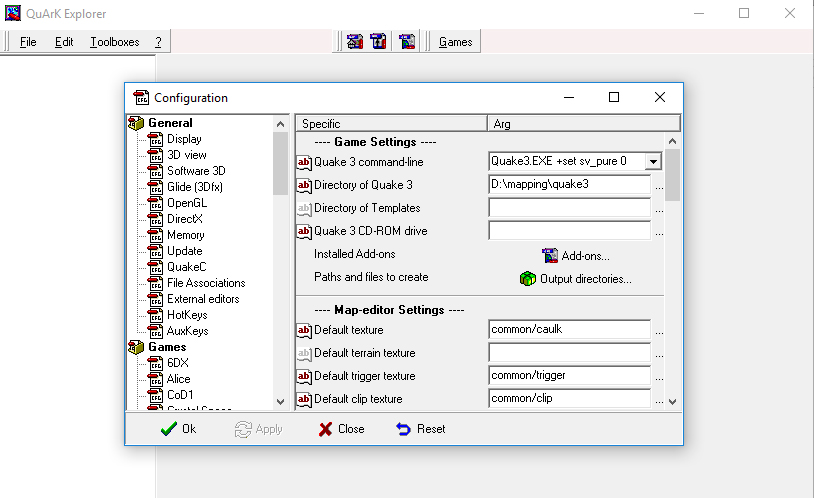Select the Games category heading
814x498 pixels.
(x=167, y=347)
